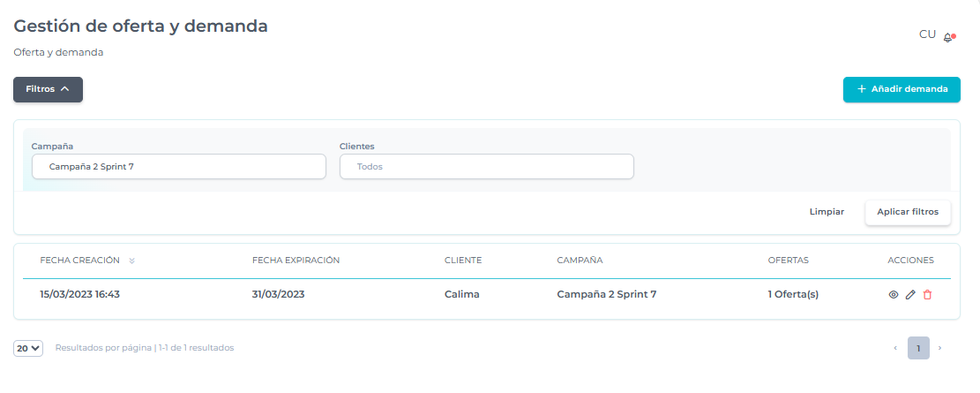Screen dimensions: 980x393
Task: Delete the Calima demand with trash icon
Action: [x=927, y=295]
